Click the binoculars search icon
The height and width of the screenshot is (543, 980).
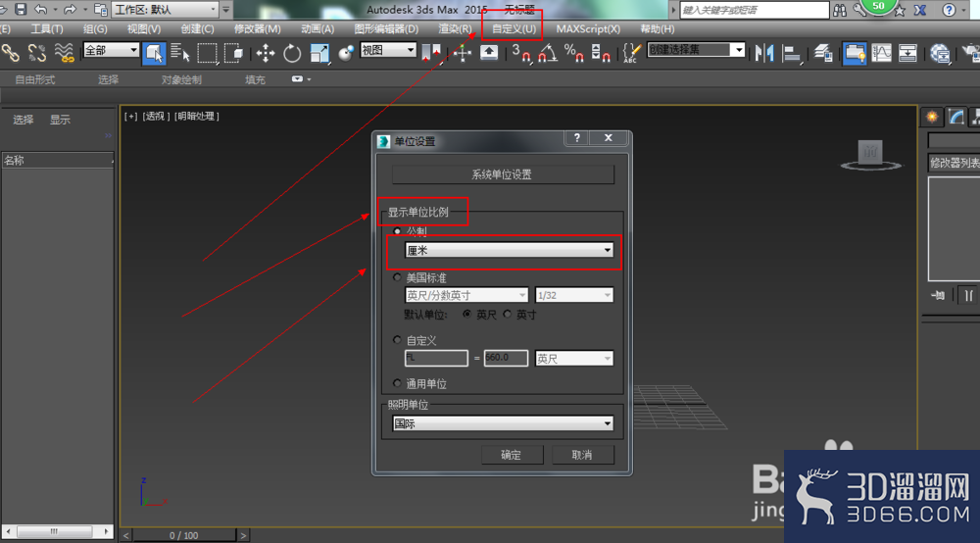pos(840,10)
